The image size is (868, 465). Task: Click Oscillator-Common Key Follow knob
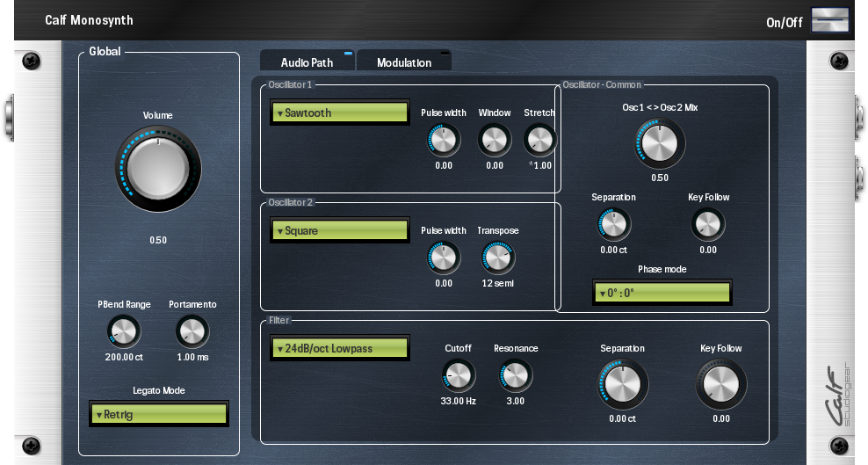click(708, 225)
